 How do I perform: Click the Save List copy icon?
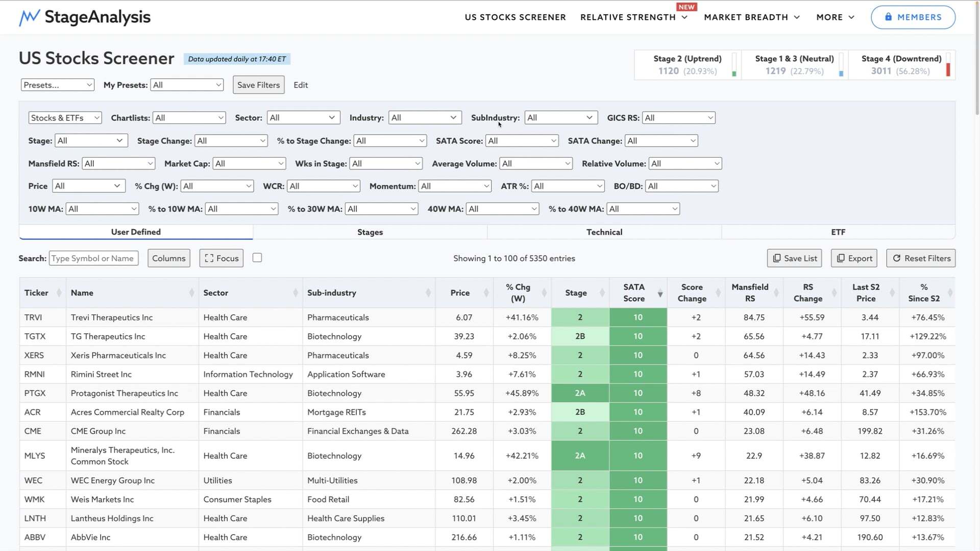(x=776, y=258)
